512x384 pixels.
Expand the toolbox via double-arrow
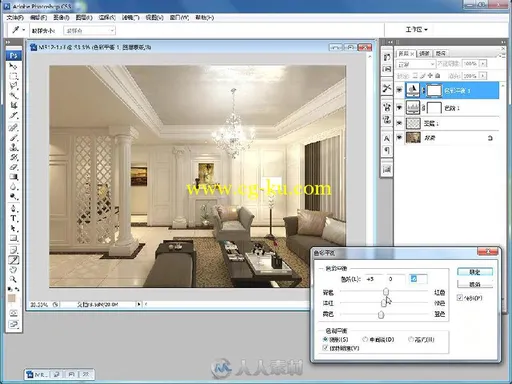[8, 42]
